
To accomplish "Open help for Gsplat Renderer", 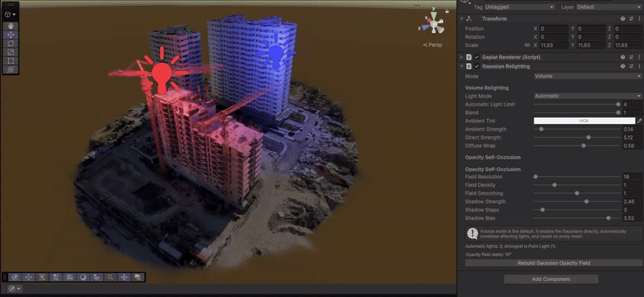I will [622, 57].
